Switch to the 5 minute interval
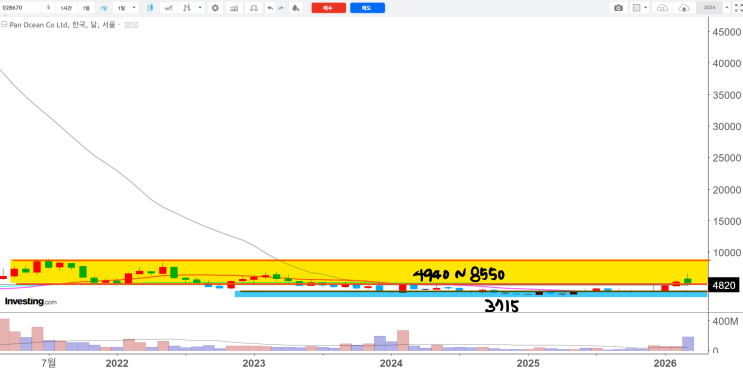The width and height of the screenshot is (743, 370). tap(48, 8)
